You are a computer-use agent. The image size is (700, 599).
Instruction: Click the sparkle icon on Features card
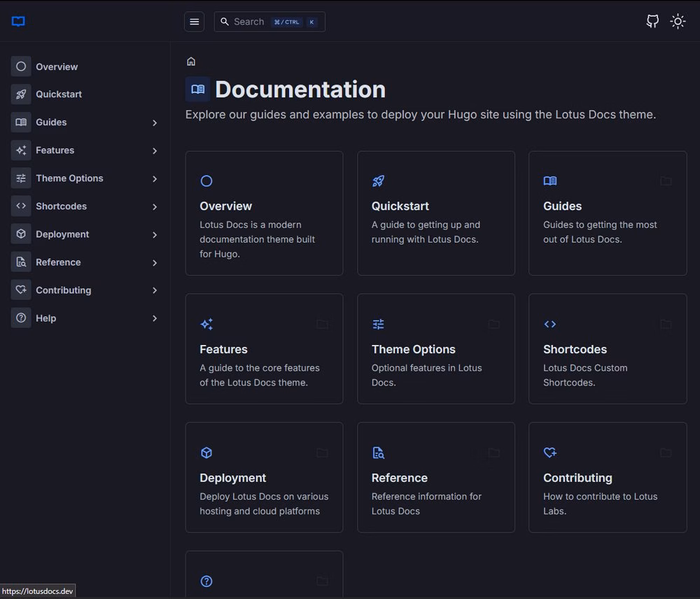(206, 324)
